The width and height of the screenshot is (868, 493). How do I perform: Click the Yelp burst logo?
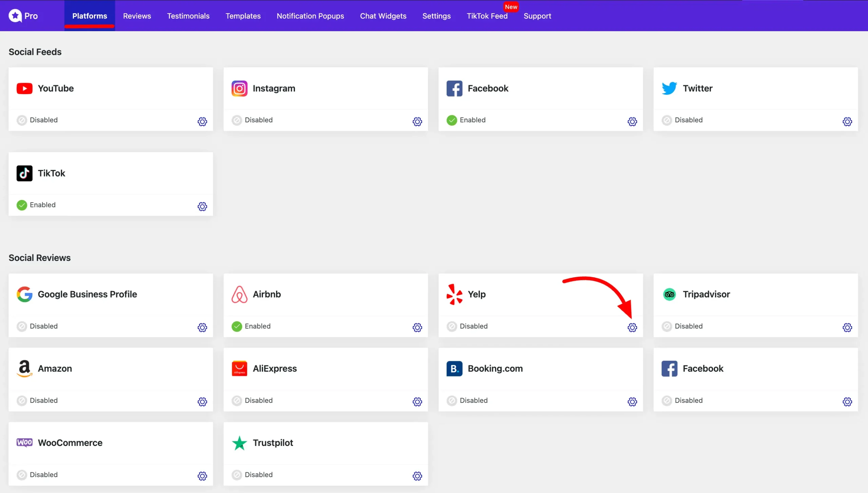click(454, 294)
